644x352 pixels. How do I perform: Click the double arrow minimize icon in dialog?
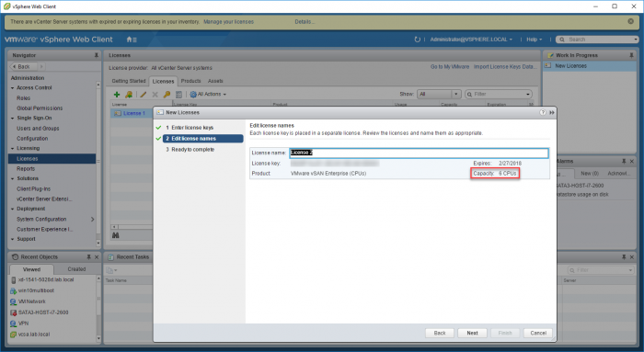(552, 112)
